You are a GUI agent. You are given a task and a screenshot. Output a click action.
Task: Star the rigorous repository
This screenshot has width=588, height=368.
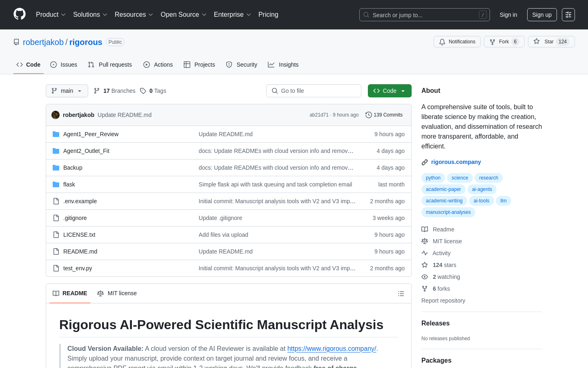[551, 42]
